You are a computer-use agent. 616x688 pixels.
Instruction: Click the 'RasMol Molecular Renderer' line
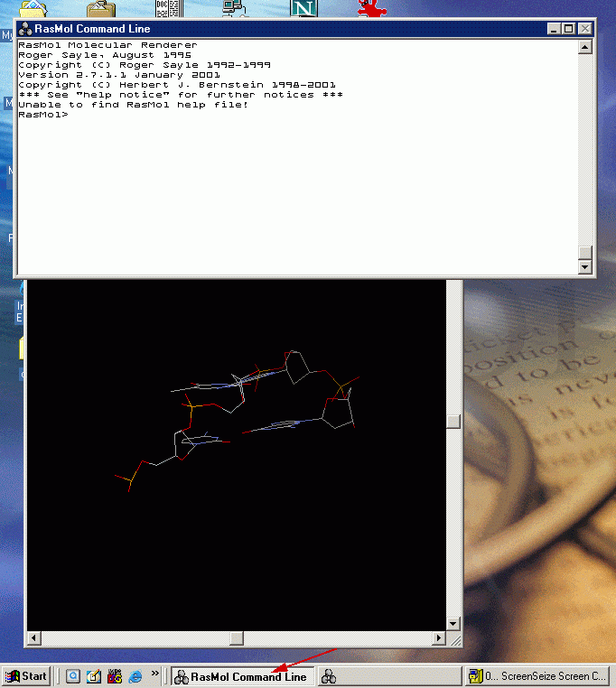[107, 45]
